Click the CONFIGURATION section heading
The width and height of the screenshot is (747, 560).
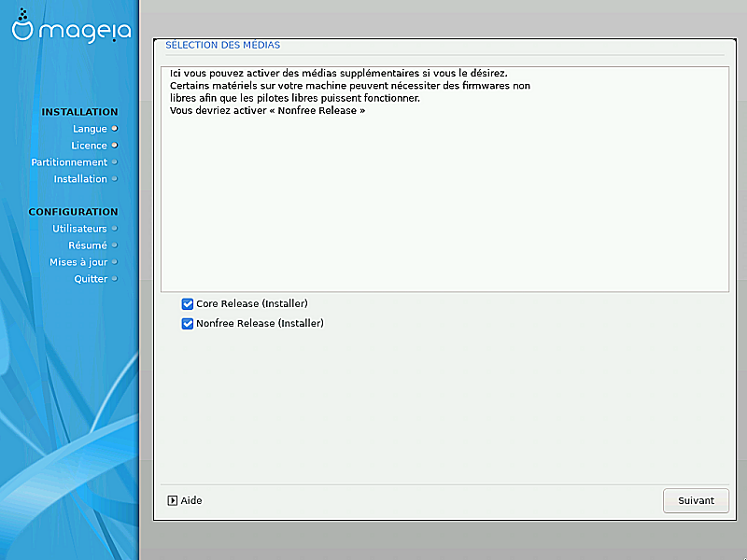coord(73,212)
